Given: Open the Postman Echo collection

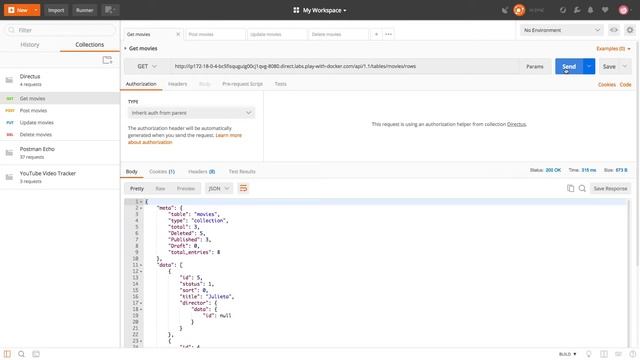Looking at the screenshot, I should (x=60, y=153).
